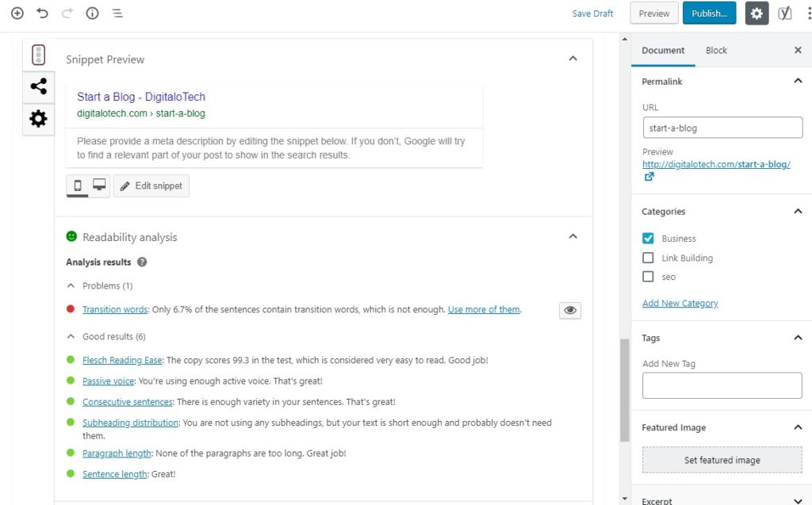
Task: Check the Link Building category
Action: point(648,258)
